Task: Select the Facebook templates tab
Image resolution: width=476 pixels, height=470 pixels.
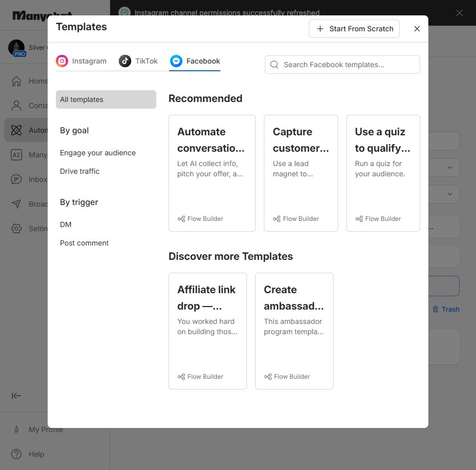Action: [195, 61]
